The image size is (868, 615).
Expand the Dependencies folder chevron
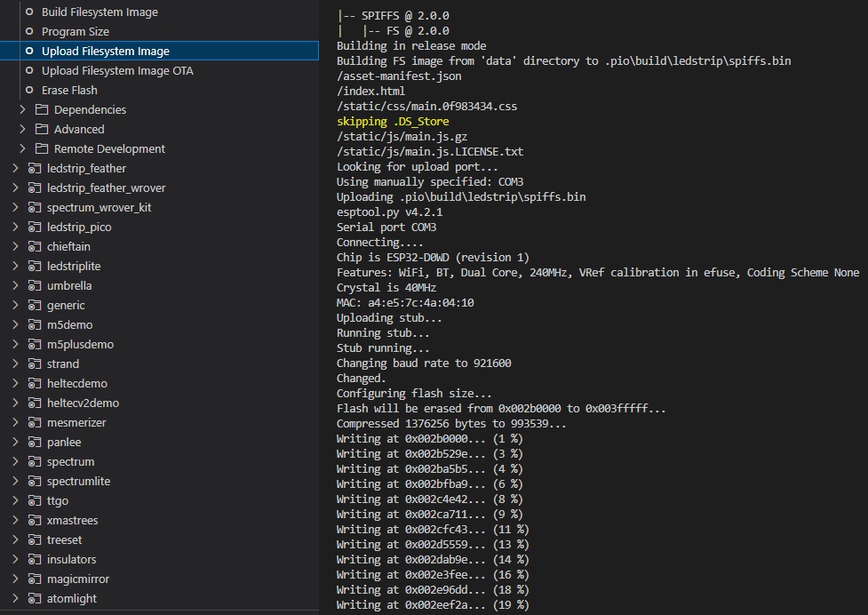[22, 109]
